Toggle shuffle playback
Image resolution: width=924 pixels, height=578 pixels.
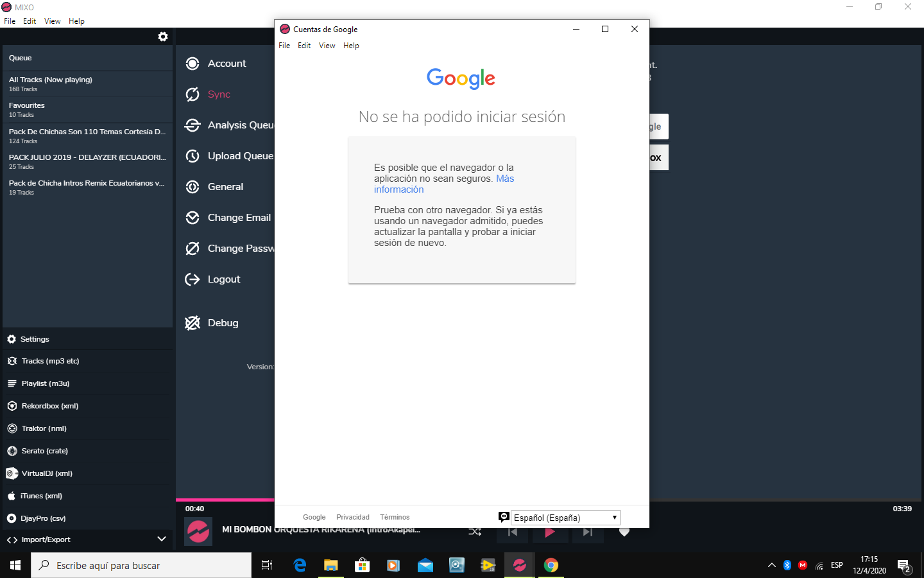(475, 532)
